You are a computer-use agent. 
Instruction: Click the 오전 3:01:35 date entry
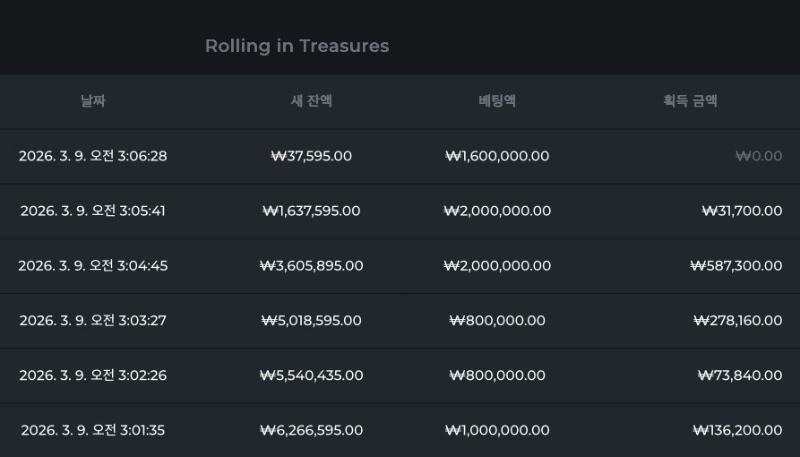(93, 431)
